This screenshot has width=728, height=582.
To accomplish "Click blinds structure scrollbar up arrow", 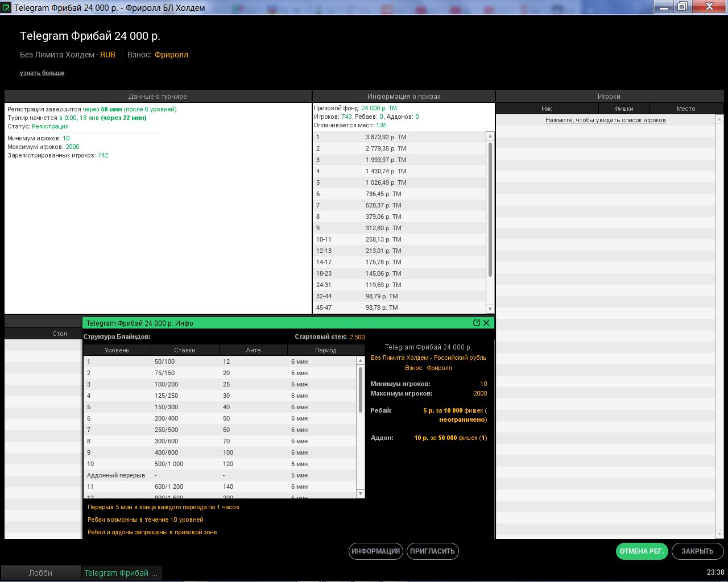I will tap(360, 360).
